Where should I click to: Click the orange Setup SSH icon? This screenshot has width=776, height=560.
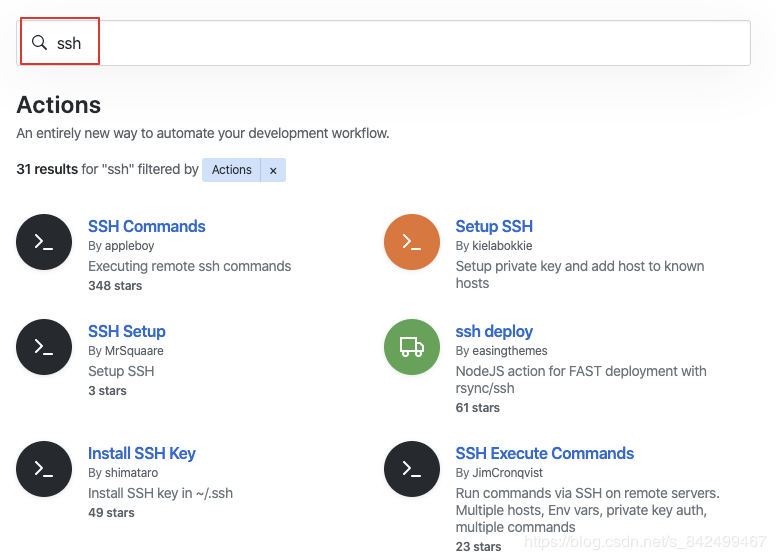coord(412,242)
